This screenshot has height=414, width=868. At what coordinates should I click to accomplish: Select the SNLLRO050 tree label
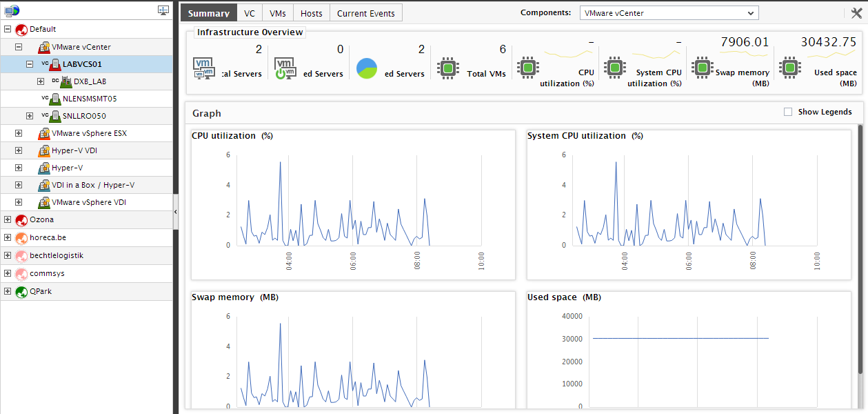[84, 117]
